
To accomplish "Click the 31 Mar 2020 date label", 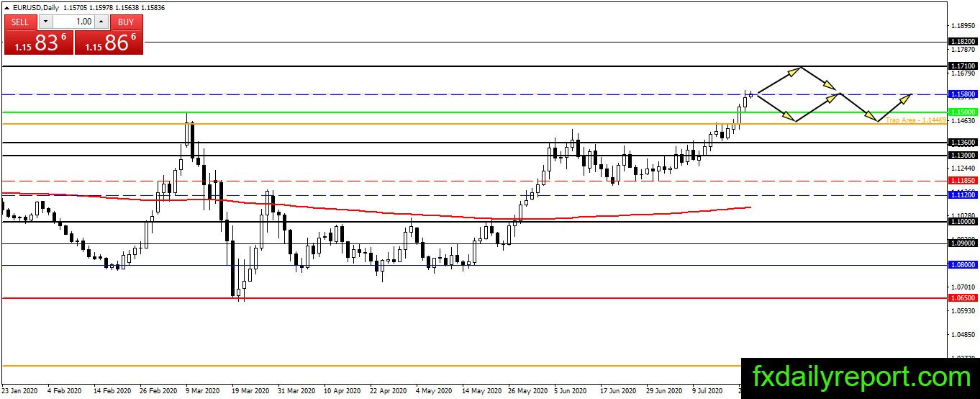I will [296, 391].
